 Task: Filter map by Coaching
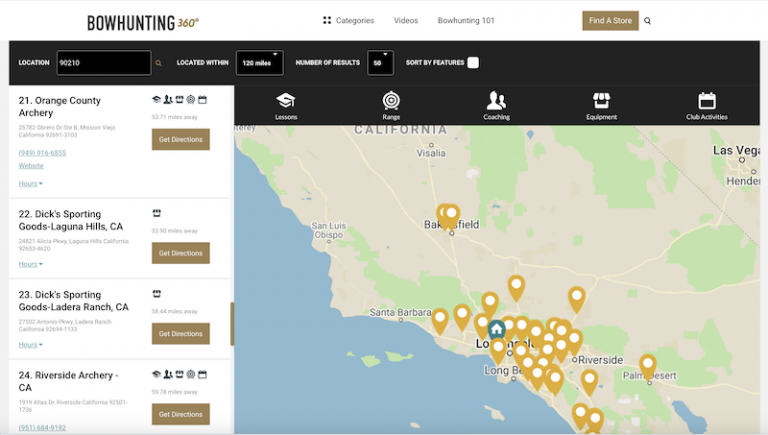[496, 106]
